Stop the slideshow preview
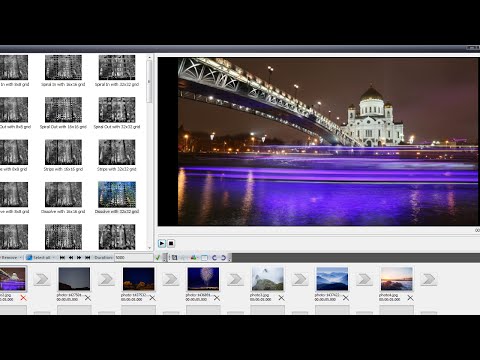The width and height of the screenshot is (480, 360). pos(171,243)
